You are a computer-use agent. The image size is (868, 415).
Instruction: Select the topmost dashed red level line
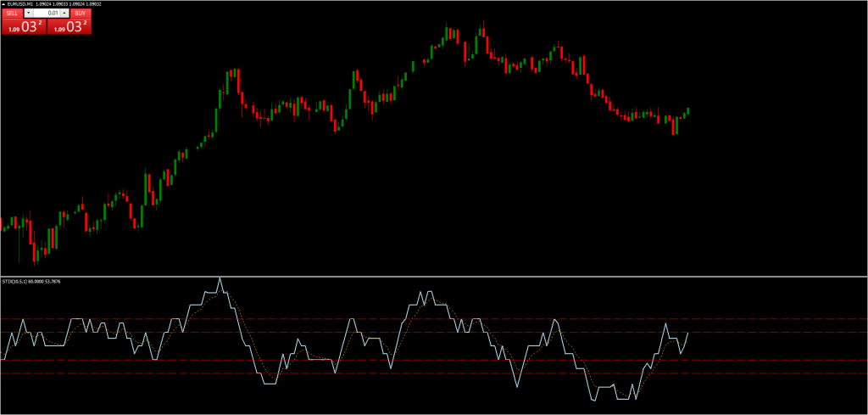click(x=763, y=319)
